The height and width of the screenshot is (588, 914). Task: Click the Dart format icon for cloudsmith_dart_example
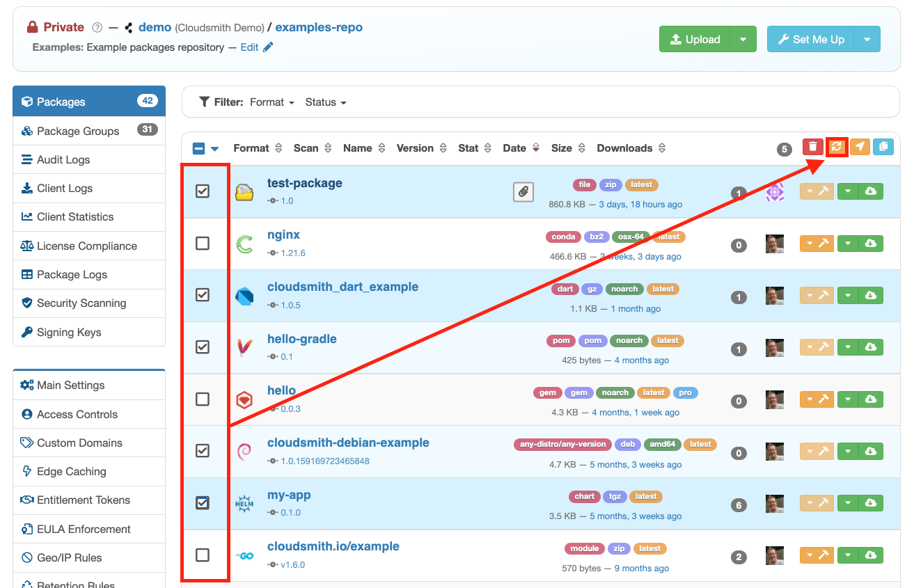tap(244, 296)
